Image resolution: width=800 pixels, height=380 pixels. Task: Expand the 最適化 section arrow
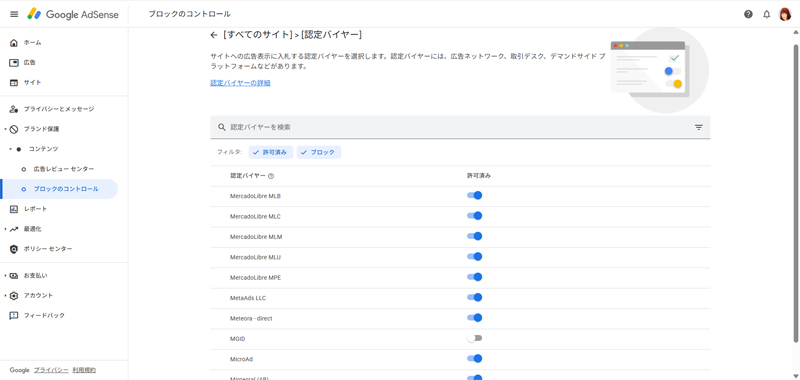(x=5, y=229)
